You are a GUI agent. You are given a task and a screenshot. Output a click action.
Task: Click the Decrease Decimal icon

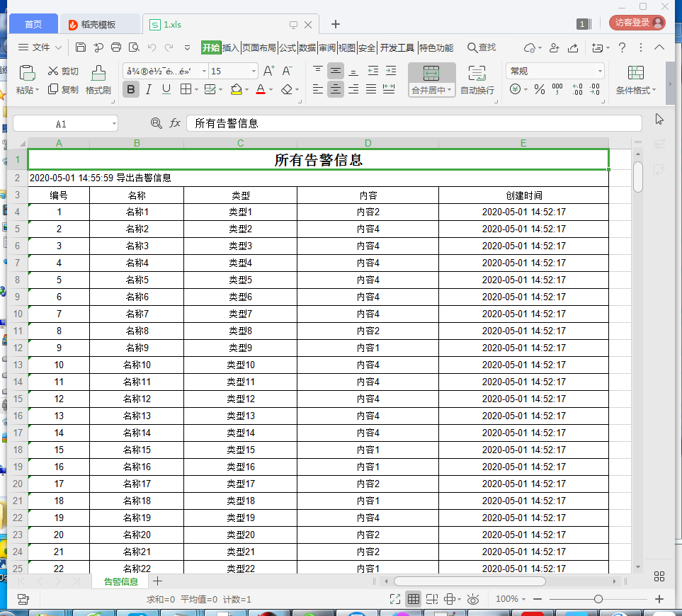coord(595,89)
